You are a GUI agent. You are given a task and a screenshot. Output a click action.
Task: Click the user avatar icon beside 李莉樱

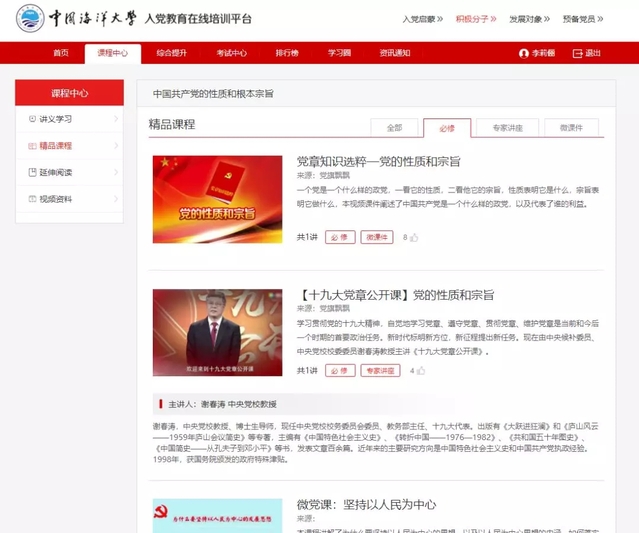coord(523,53)
